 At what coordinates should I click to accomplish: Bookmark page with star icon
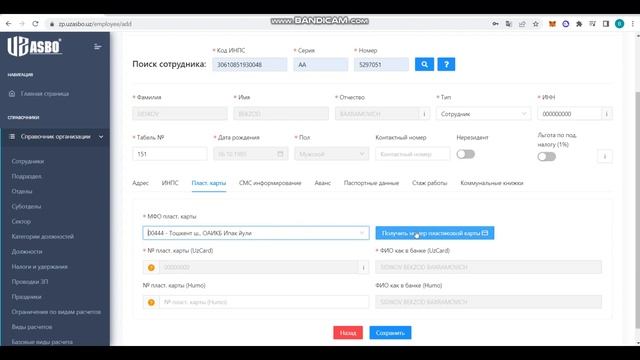(x=536, y=24)
